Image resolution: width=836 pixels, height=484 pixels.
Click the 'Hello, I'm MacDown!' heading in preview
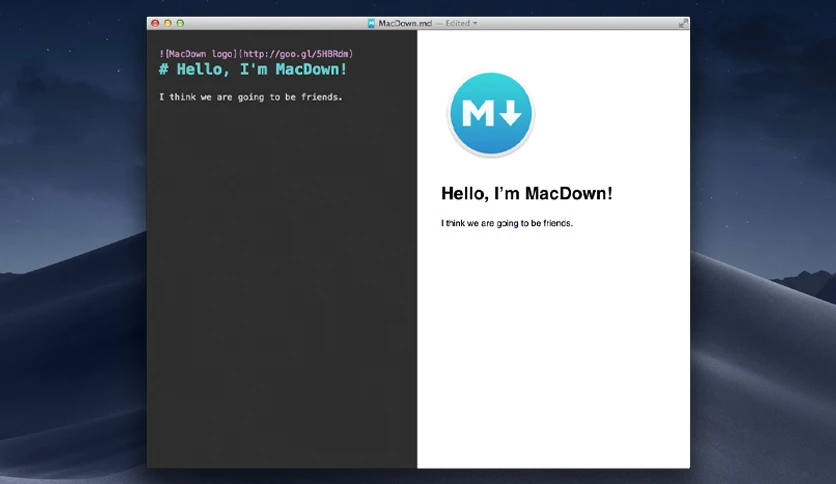coord(527,193)
